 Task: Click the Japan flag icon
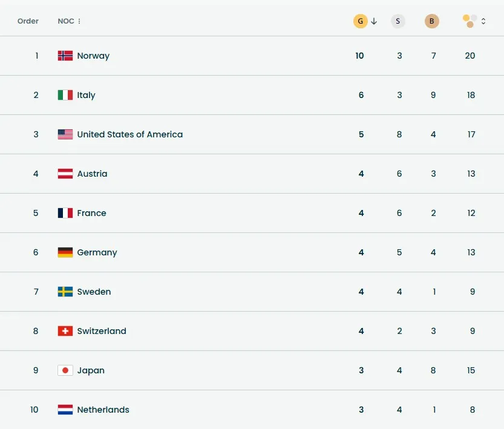pos(65,370)
